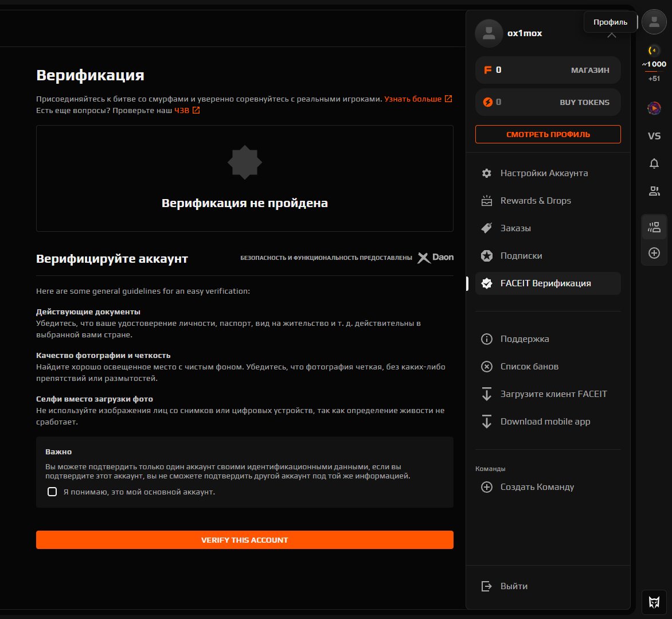Open Список банов menu entry
Viewport: 672px width, 619px height.
[x=529, y=367]
